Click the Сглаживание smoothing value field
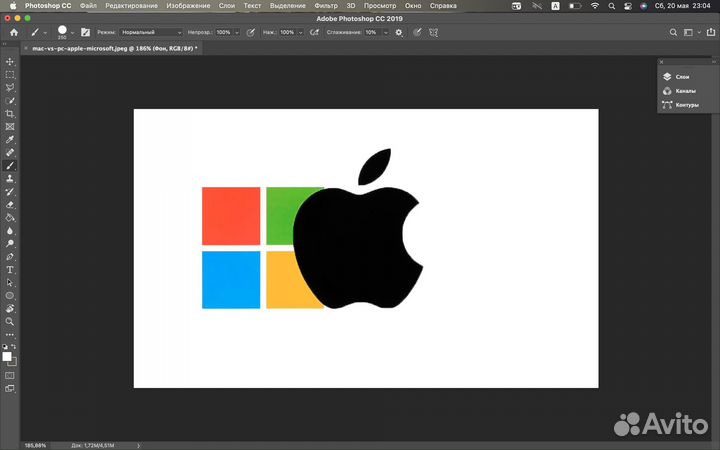Viewport: 720px width, 450px height. pos(373,32)
